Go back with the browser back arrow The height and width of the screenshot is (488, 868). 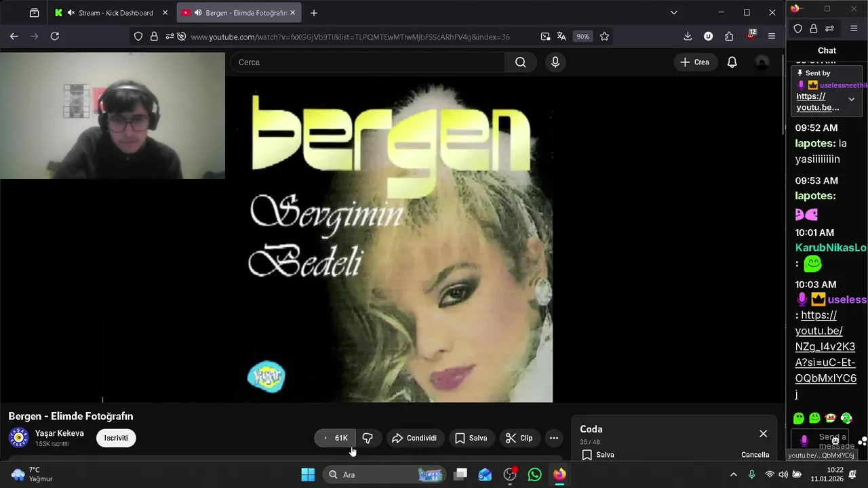pos(14,37)
